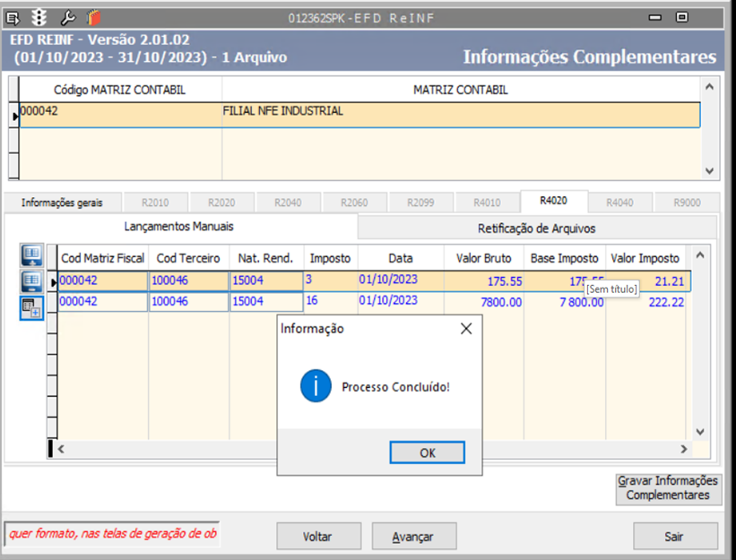Click the traffic light icon in title bar
The image size is (736, 560).
tap(39, 18)
